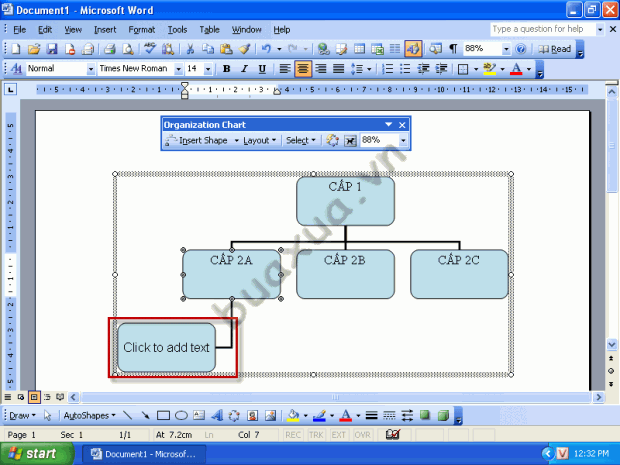The image size is (620, 465).
Task: Click the Format Painter brush icon
Action: click(244, 49)
